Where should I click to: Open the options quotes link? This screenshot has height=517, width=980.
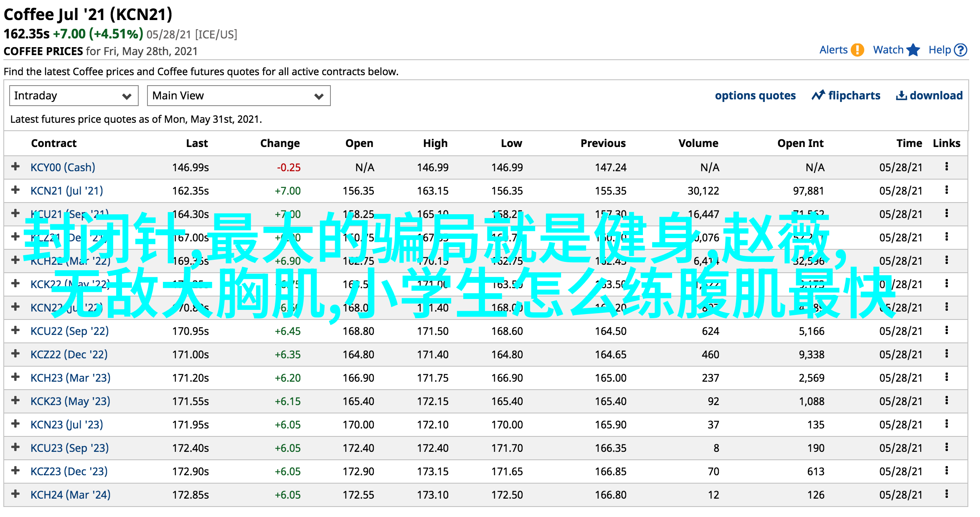click(755, 96)
